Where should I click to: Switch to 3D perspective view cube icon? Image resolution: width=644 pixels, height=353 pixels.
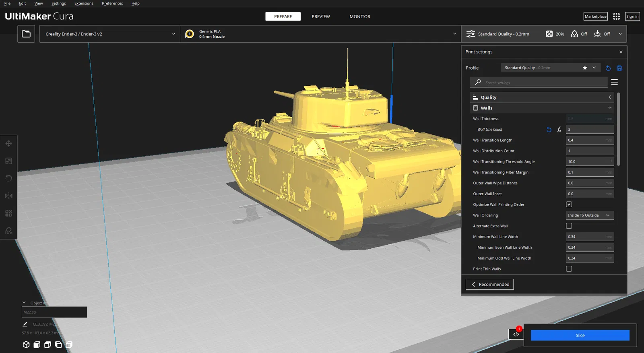26,345
